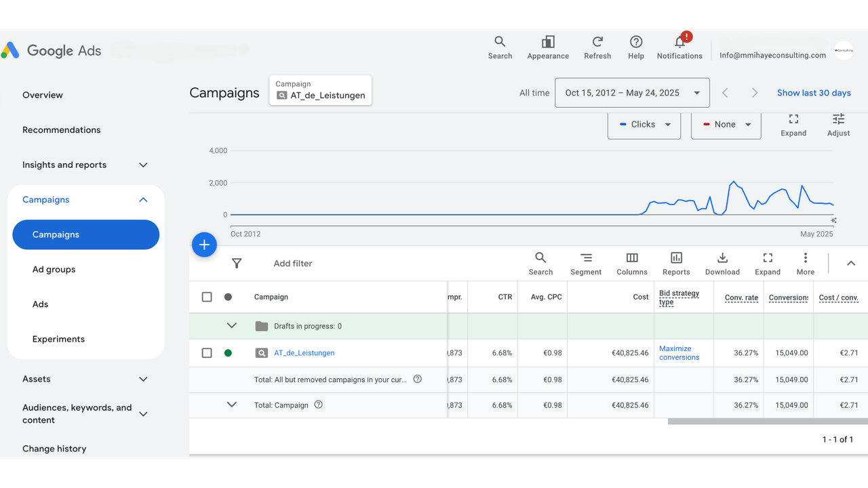Click status header dot icon
The height and width of the screenshot is (488, 868).
(x=228, y=297)
